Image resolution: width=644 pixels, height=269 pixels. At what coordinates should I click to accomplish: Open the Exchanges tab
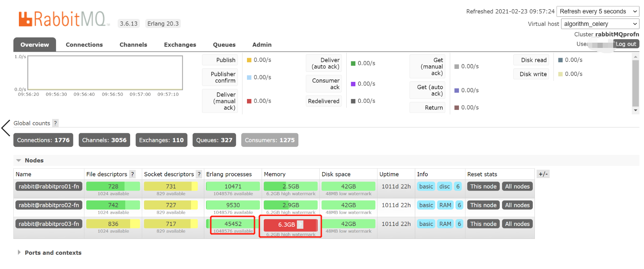coord(180,45)
